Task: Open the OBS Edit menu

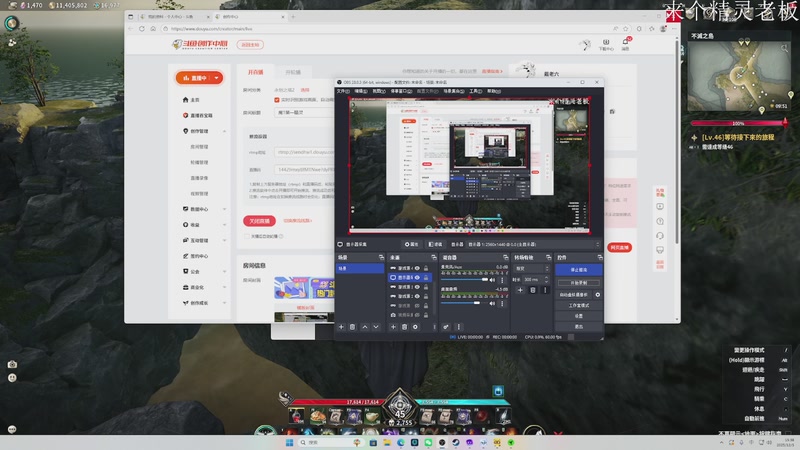Action: tap(360, 91)
